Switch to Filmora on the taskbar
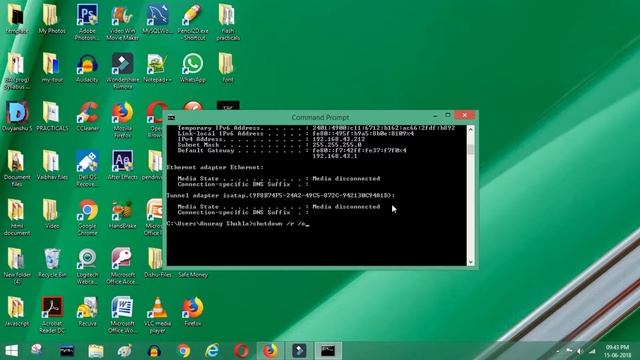Viewport: 640px width, 360px height. click(x=299, y=351)
